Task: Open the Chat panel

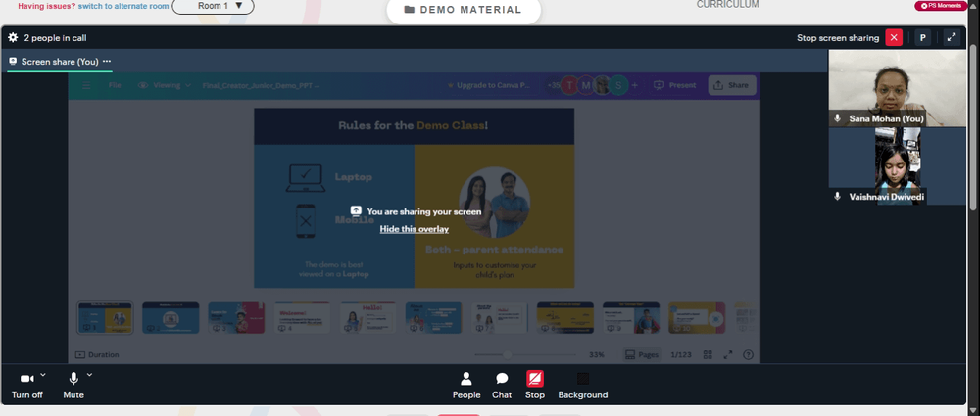Action: [x=501, y=386]
